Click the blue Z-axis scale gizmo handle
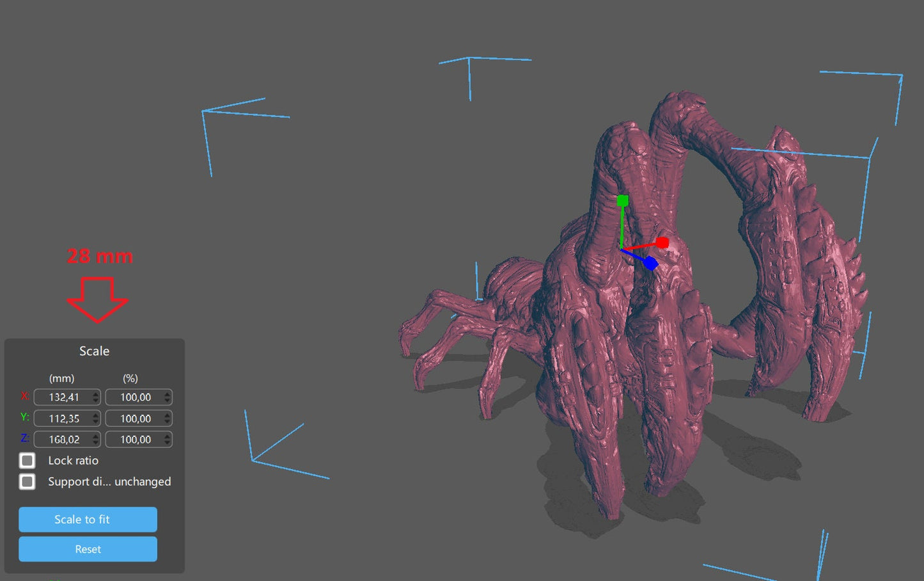The height and width of the screenshot is (581, 924). click(650, 263)
